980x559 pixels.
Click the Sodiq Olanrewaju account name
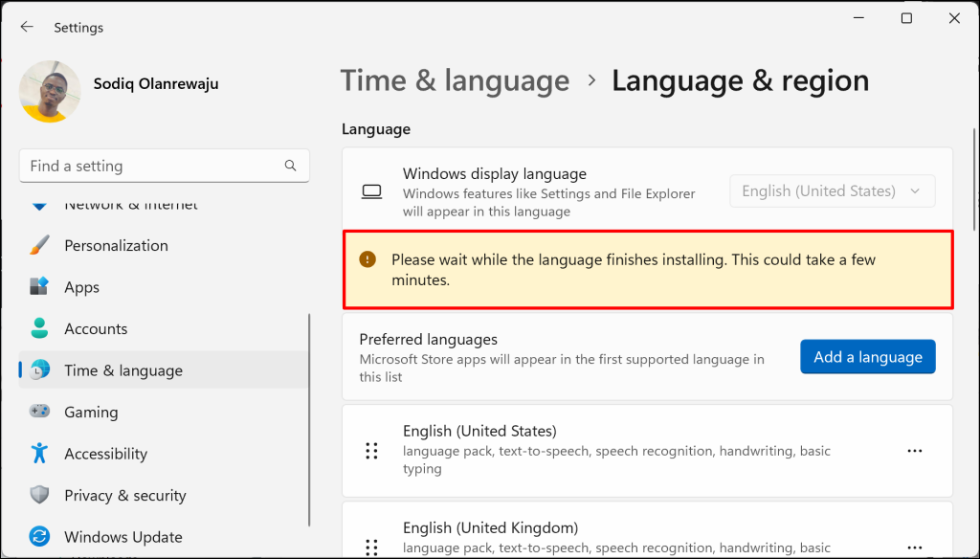[156, 84]
